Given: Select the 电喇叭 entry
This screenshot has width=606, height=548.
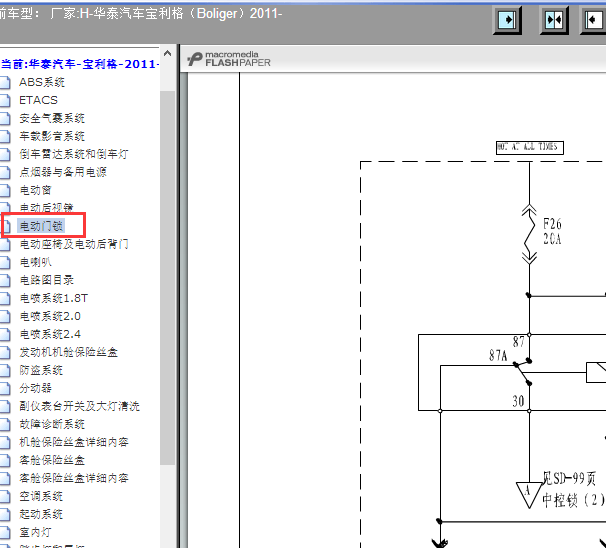Looking at the screenshot, I should 35,262.
